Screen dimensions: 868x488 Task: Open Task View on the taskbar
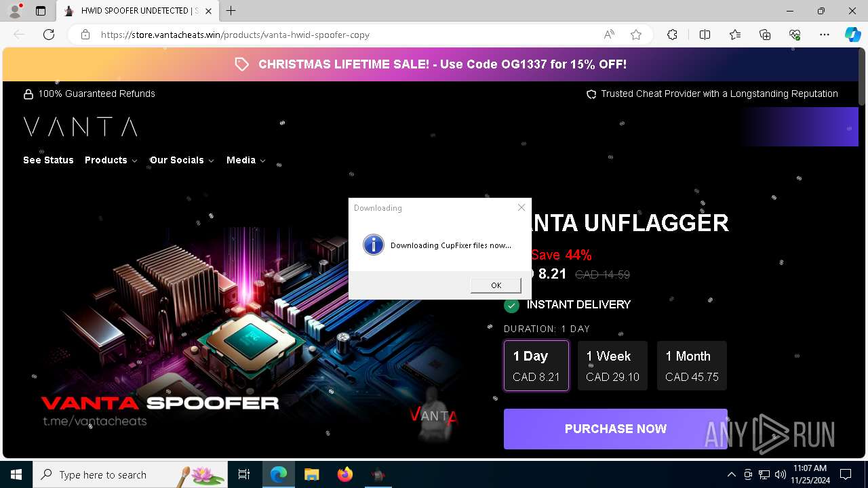[x=244, y=474]
